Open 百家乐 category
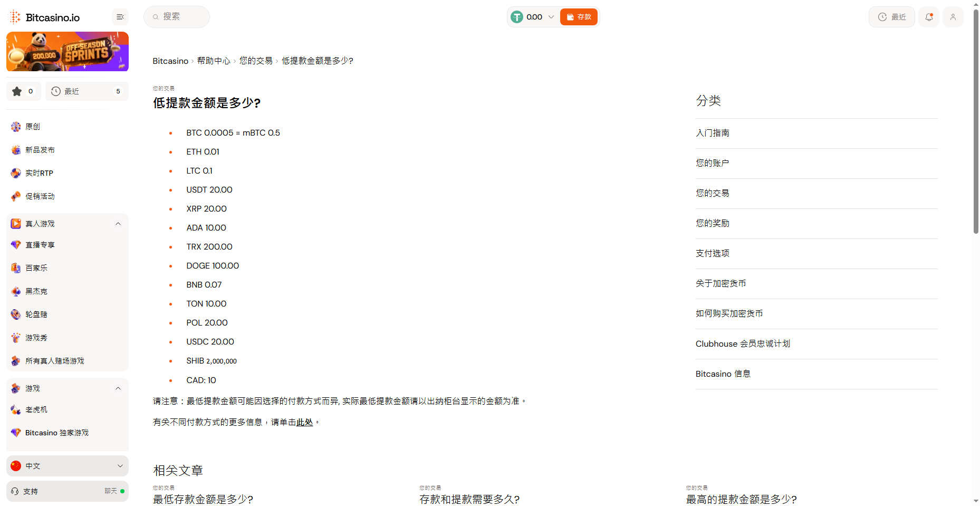 pyautogui.click(x=36, y=268)
